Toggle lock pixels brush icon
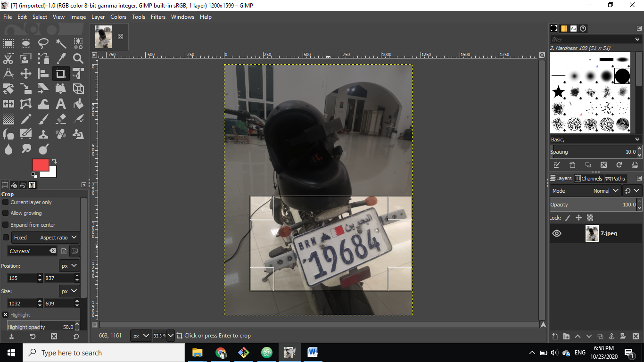This screenshot has height=362, width=644. [568, 218]
